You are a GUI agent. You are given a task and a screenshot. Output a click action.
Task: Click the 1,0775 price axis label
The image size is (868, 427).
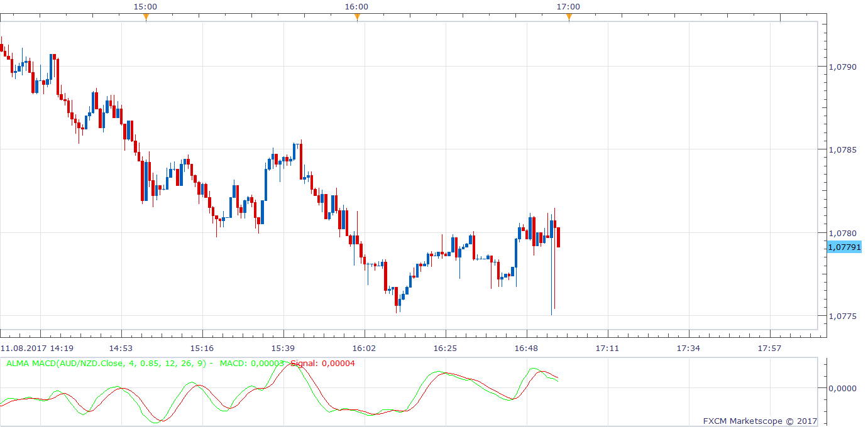click(x=843, y=316)
